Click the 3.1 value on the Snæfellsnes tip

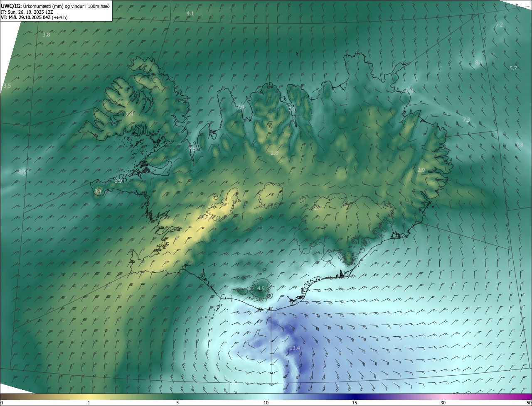coord(98,191)
